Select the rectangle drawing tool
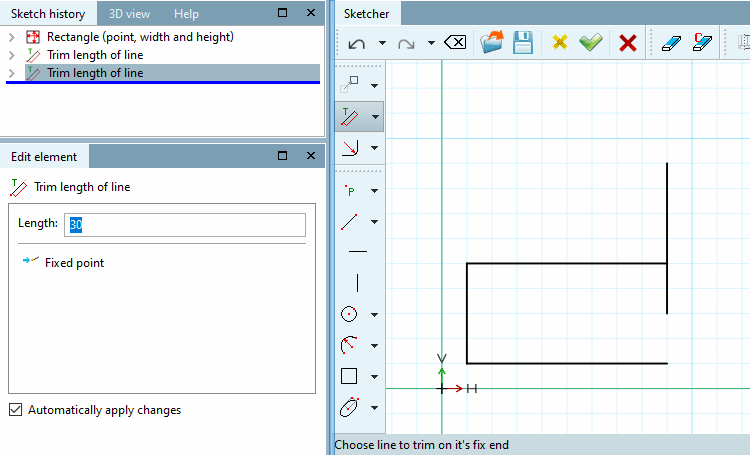Viewport: 750px width, 455px height. point(349,376)
